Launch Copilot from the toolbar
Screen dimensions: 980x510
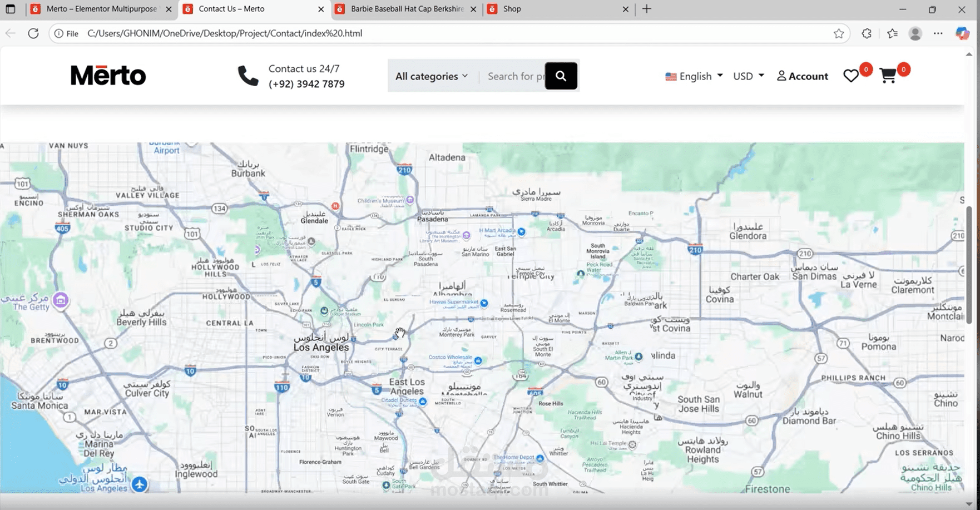click(x=962, y=33)
